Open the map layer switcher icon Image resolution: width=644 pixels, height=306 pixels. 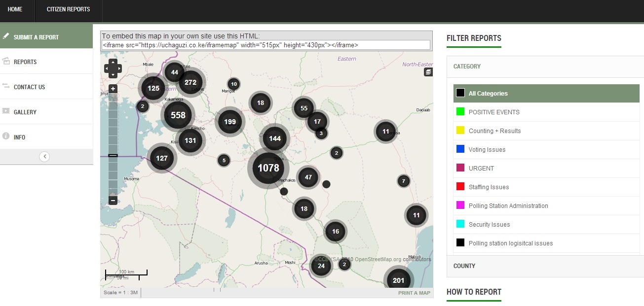pos(428,72)
